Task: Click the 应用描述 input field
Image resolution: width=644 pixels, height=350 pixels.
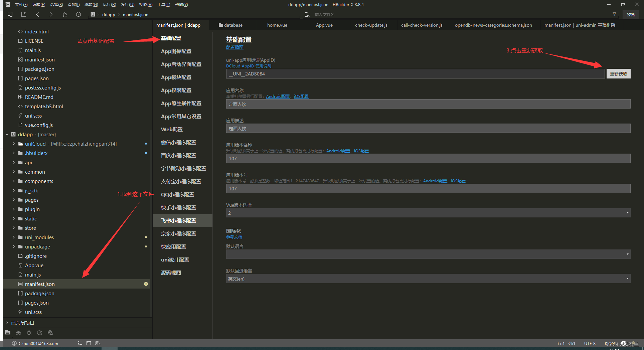Action: pos(428,128)
